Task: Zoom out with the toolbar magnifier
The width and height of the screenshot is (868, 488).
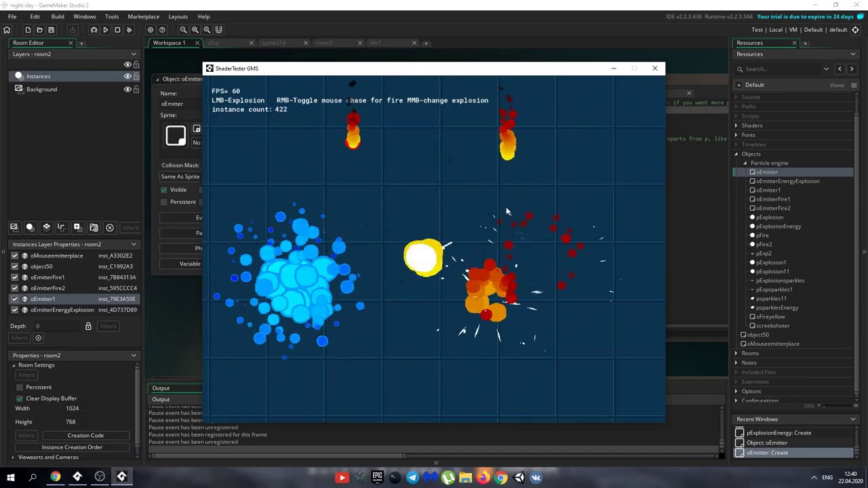Action: [x=183, y=30]
